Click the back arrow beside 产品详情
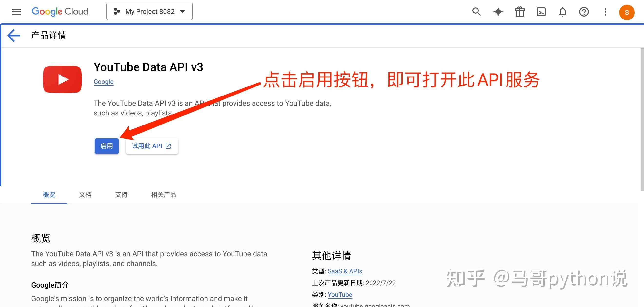 click(13, 35)
